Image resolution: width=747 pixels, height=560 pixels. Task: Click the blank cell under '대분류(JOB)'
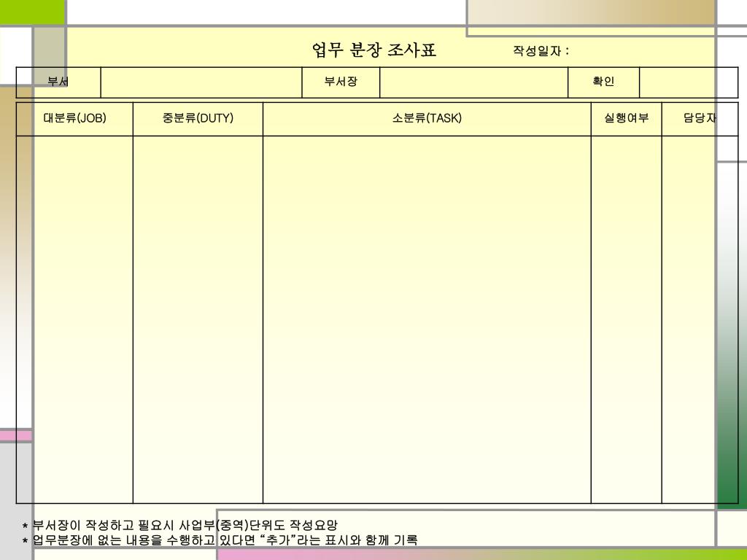coord(75,319)
